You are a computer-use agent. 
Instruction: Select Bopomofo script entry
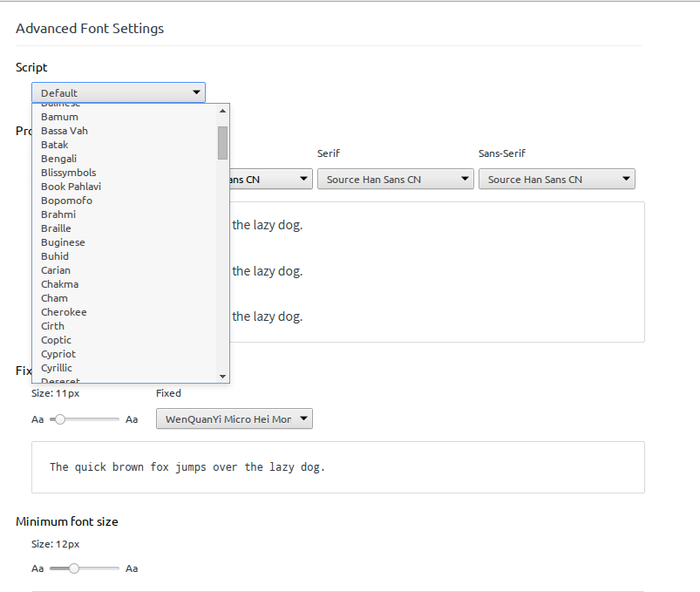pyautogui.click(x=66, y=201)
